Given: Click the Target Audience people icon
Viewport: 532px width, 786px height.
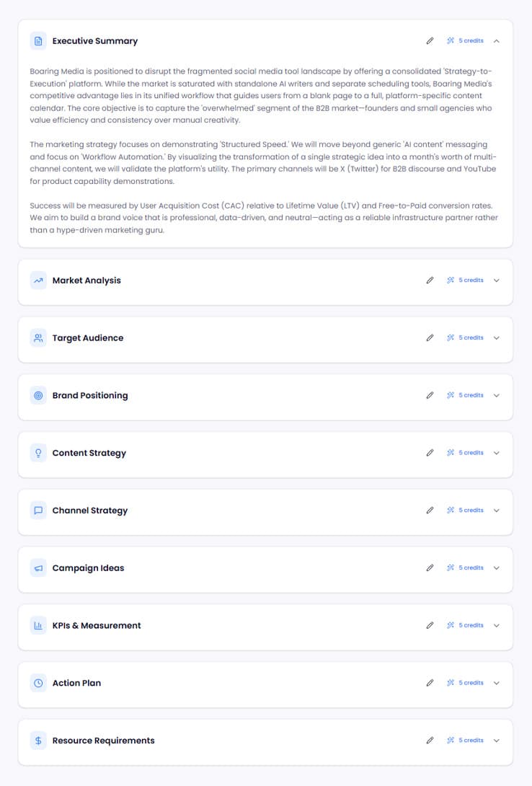Looking at the screenshot, I should coord(37,337).
